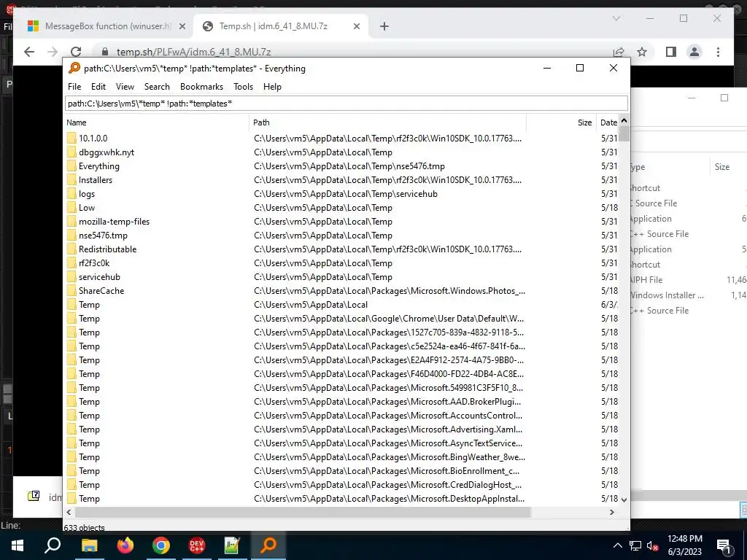This screenshot has height=560, width=747.
Task: Toggle the Chrome side panel
Action: click(x=671, y=52)
